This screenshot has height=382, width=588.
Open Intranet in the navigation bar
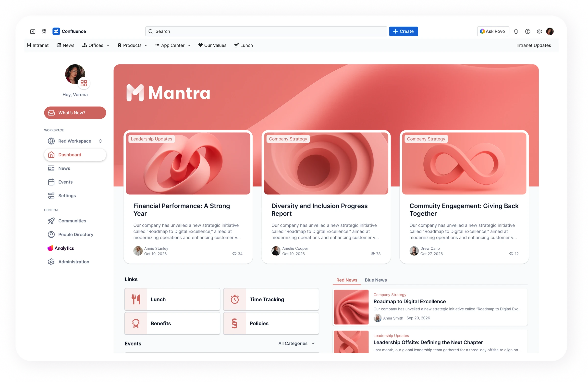(x=37, y=45)
